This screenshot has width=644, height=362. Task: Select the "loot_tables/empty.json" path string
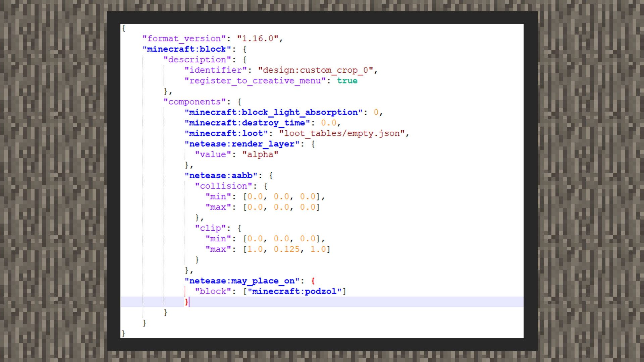[342, 133]
